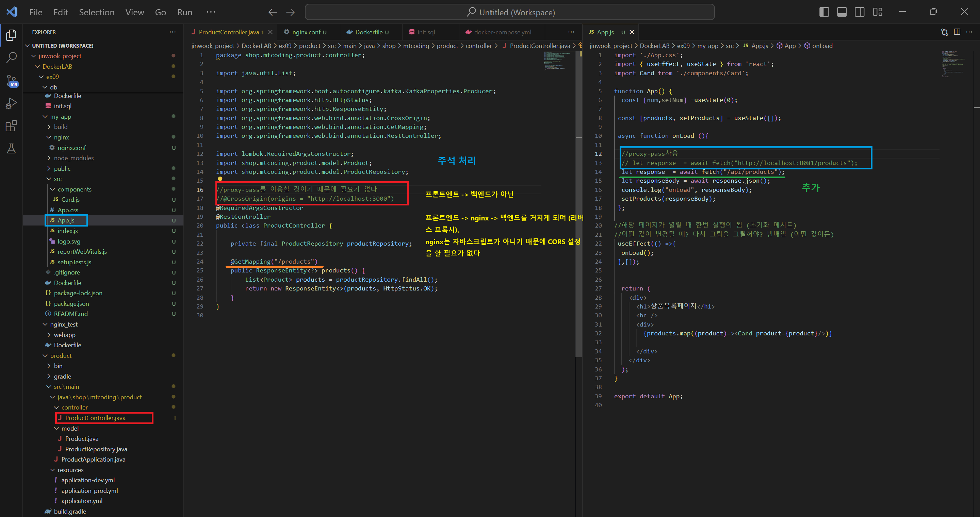
Task: Switch to the nginx.conf tab
Action: click(306, 32)
